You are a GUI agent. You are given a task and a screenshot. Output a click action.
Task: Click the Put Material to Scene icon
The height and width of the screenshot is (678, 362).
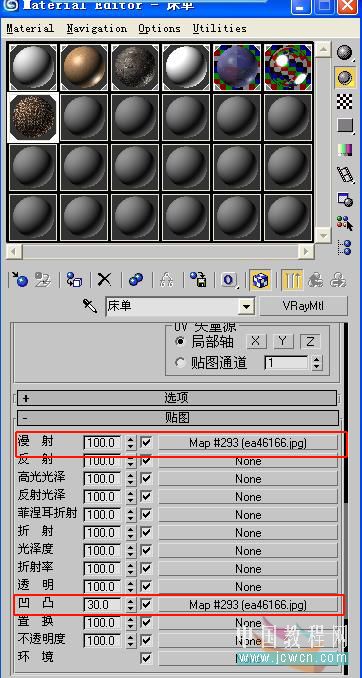click(x=43, y=280)
